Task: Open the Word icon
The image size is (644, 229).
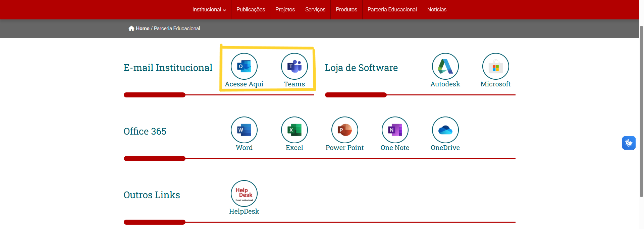Action: [244, 130]
